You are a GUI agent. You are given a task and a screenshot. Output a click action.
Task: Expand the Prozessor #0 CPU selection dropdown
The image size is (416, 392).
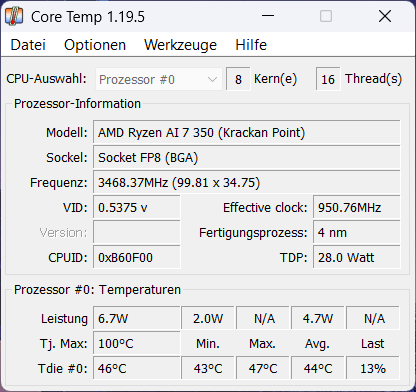click(159, 79)
